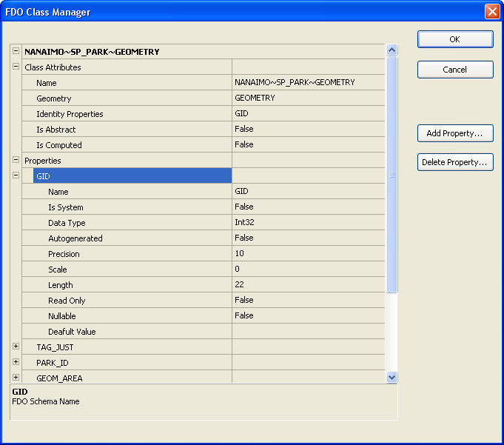Expand the TAG_JUST property

(16, 347)
